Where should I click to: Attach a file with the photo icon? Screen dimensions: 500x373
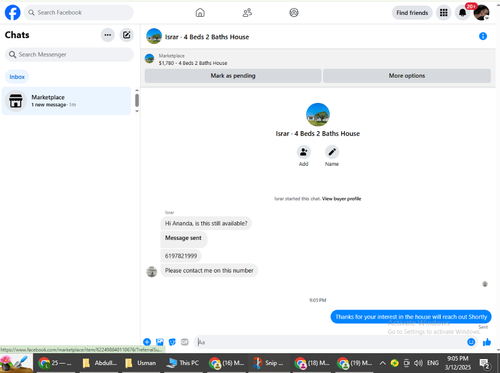pos(160,342)
